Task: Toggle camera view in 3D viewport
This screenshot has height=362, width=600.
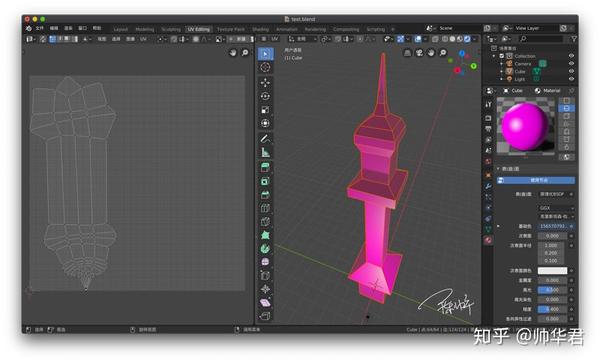Action: (419, 53)
